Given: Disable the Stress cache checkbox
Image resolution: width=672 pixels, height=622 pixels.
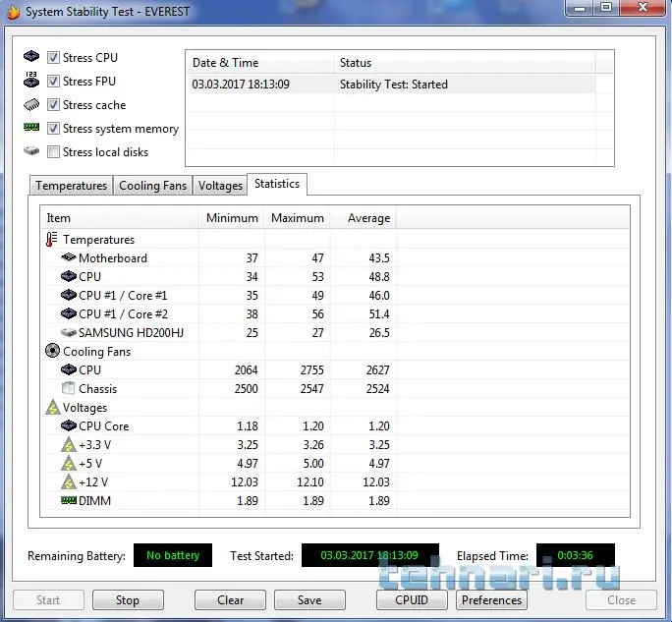Looking at the screenshot, I should (53, 104).
